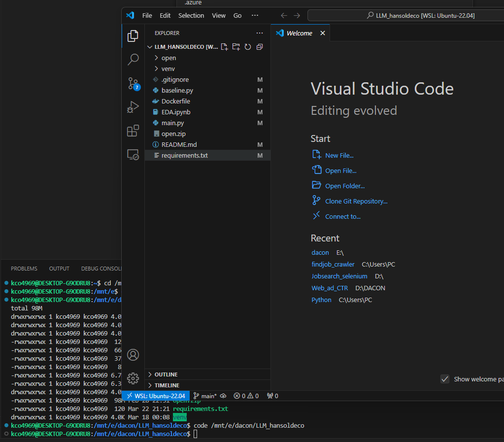Image resolution: width=504 pixels, height=442 pixels.
Task: Open Explorer views and more actions menu
Action: [x=260, y=33]
